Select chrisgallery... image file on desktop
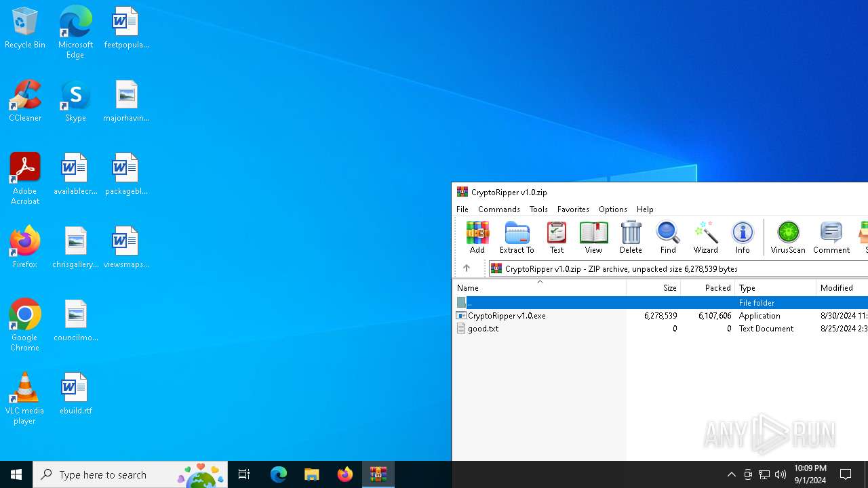This screenshot has height=488, width=868. [x=75, y=247]
